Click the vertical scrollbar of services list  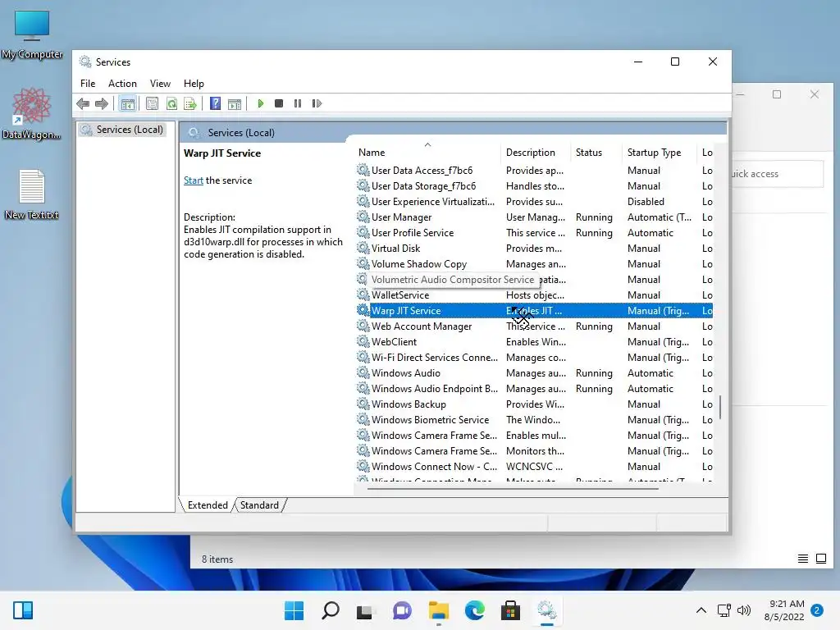click(720, 407)
